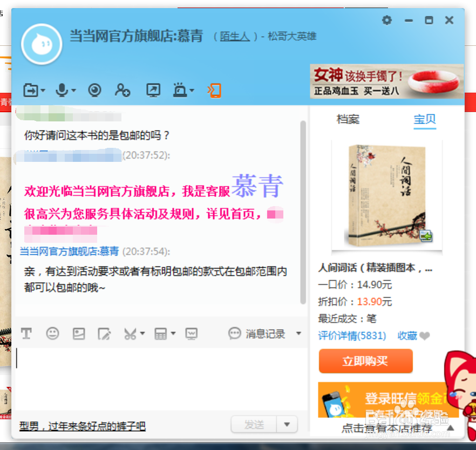Insert a picture with the image icon
The width and height of the screenshot is (476, 450).
point(79,333)
